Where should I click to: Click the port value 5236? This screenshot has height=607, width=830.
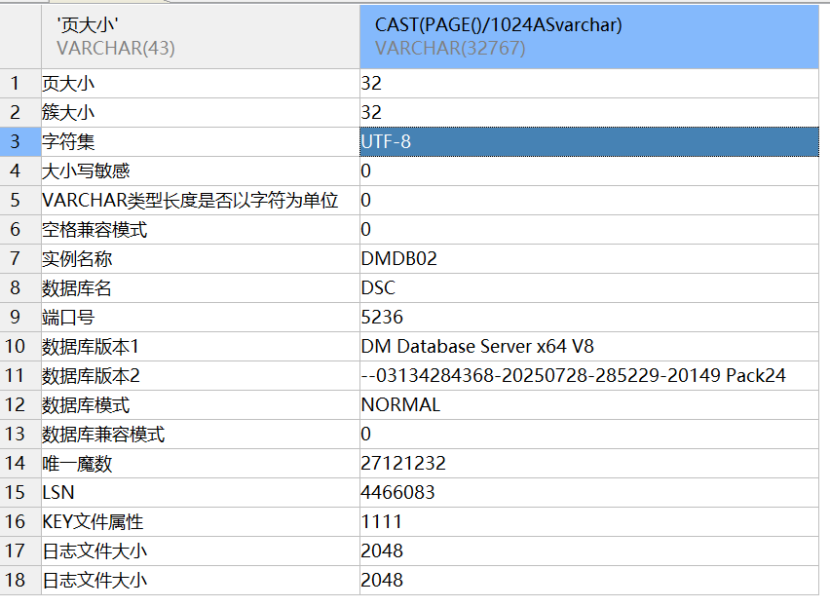pos(589,317)
